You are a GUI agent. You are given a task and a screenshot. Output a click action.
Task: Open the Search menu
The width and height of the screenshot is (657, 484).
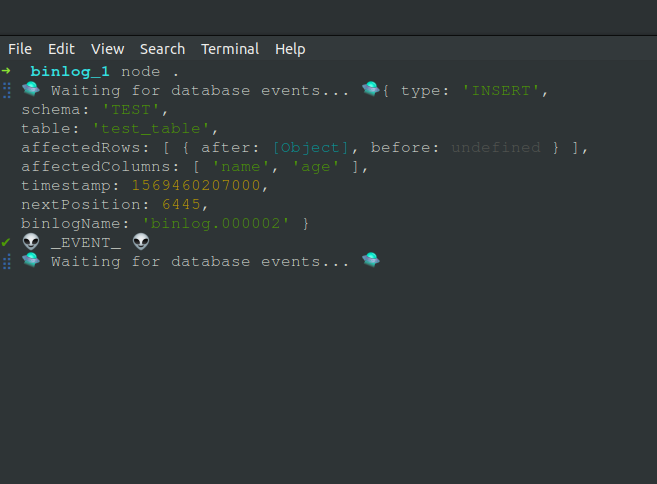[x=162, y=49]
